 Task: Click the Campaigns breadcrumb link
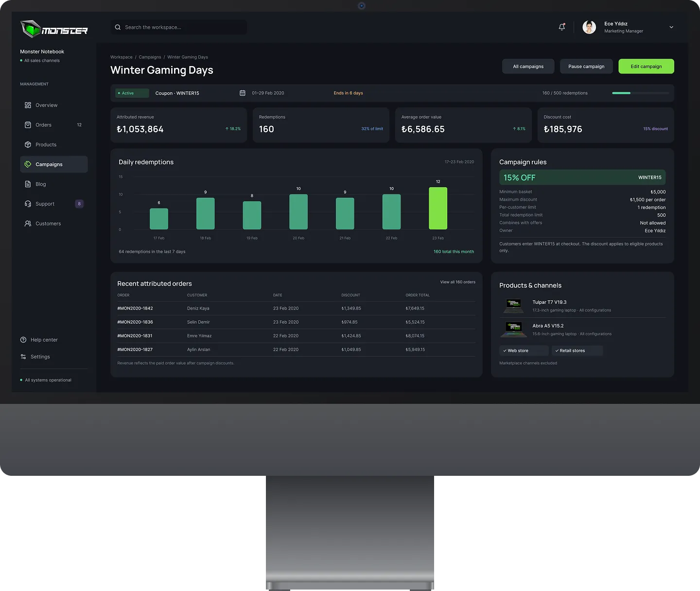tap(150, 57)
